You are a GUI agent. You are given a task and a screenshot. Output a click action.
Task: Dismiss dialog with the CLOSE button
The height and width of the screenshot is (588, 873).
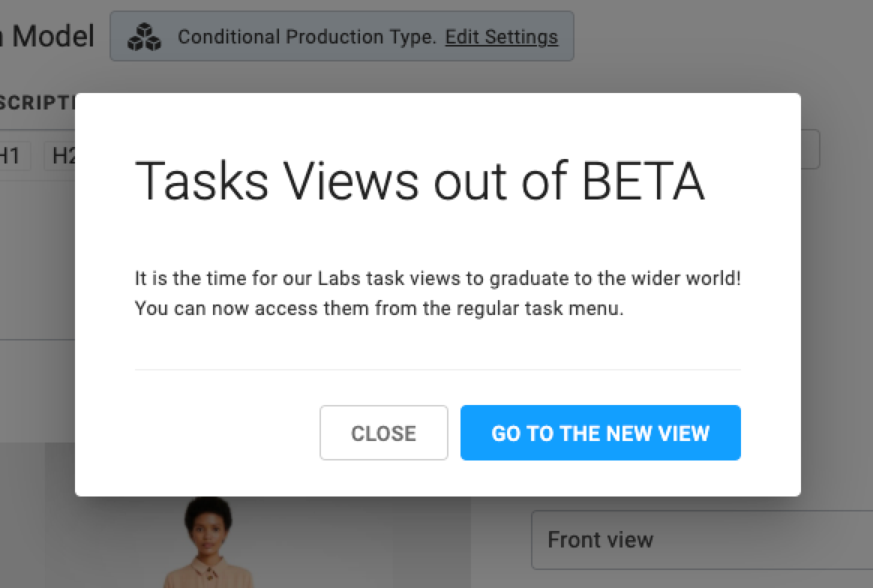383,433
